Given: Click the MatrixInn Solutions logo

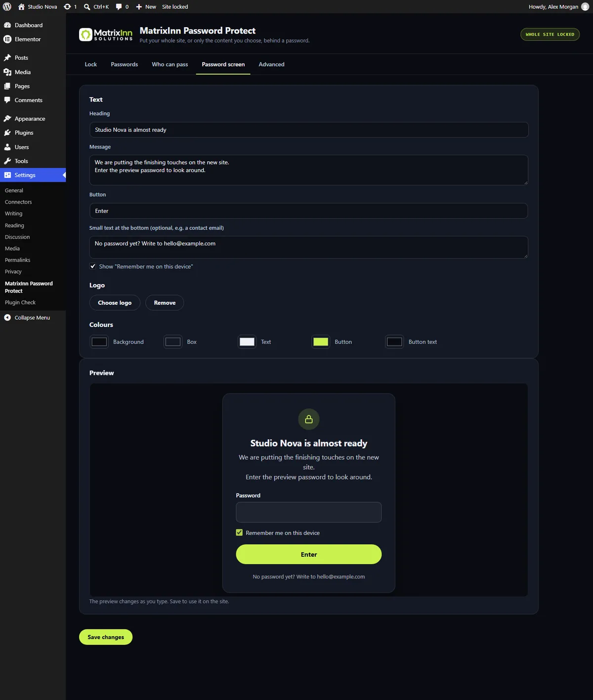Looking at the screenshot, I should (106, 35).
